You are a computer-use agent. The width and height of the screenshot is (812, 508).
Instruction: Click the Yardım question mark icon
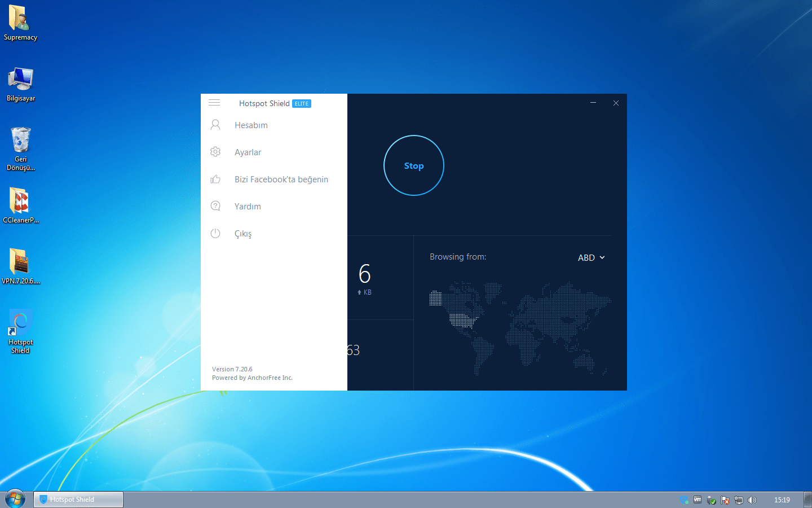pyautogui.click(x=215, y=206)
